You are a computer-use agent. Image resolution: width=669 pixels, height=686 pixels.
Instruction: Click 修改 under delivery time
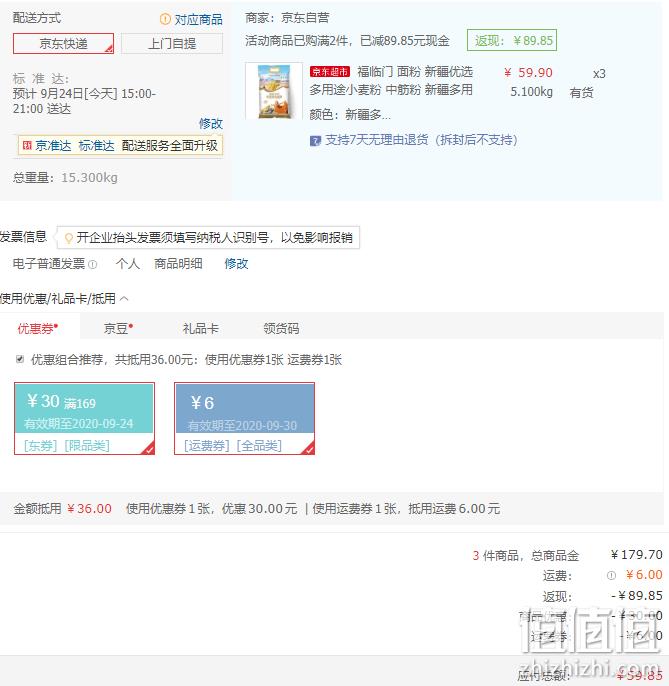[x=211, y=123]
